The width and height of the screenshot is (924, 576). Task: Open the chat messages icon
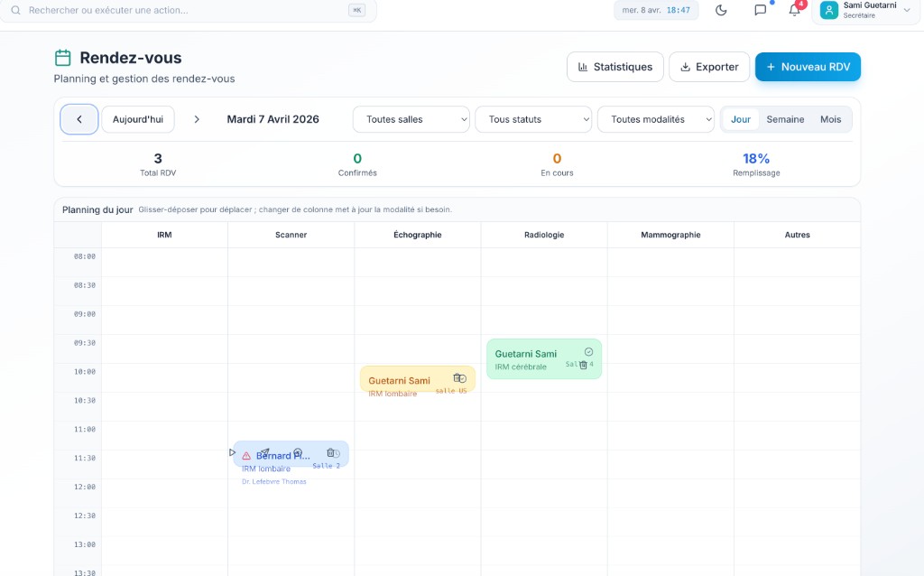[760, 10]
